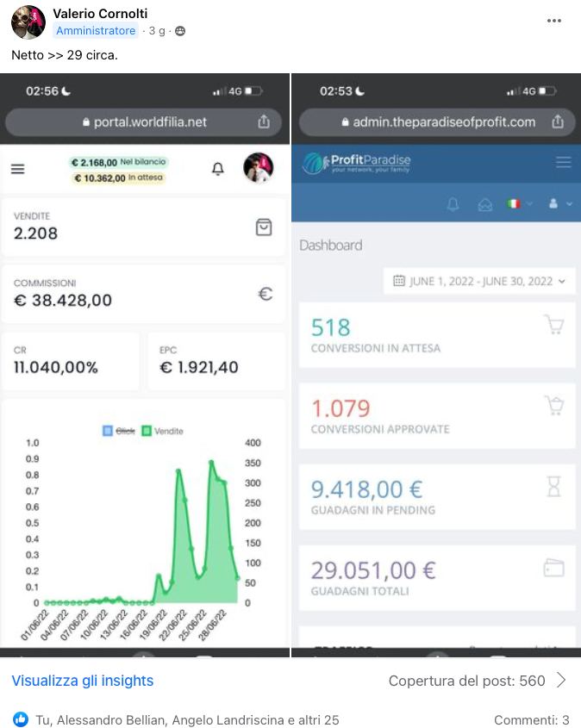Open the worldfilia hamburger menu
Image resolution: width=581 pixels, height=728 pixels.
click(17, 169)
